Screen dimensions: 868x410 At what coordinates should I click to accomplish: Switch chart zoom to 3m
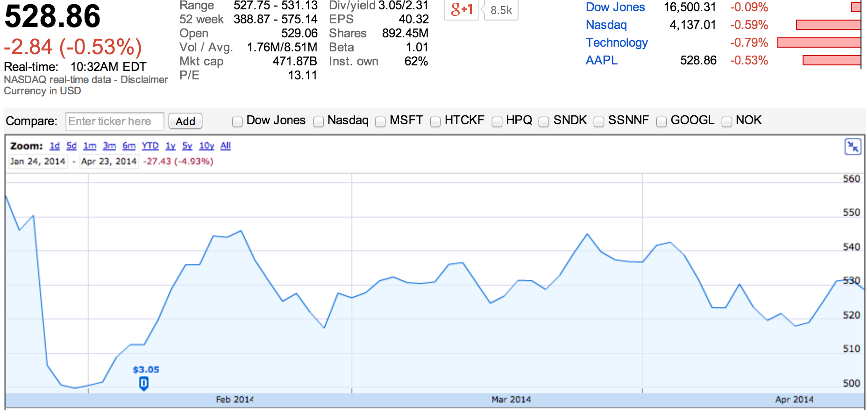(x=109, y=146)
